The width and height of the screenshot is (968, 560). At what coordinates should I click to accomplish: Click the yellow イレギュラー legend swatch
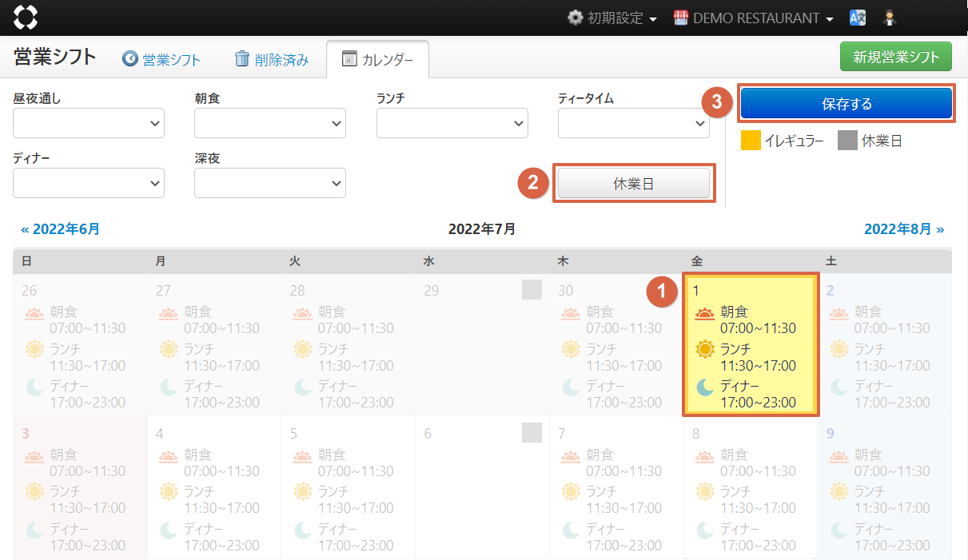pyautogui.click(x=751, y=141)
